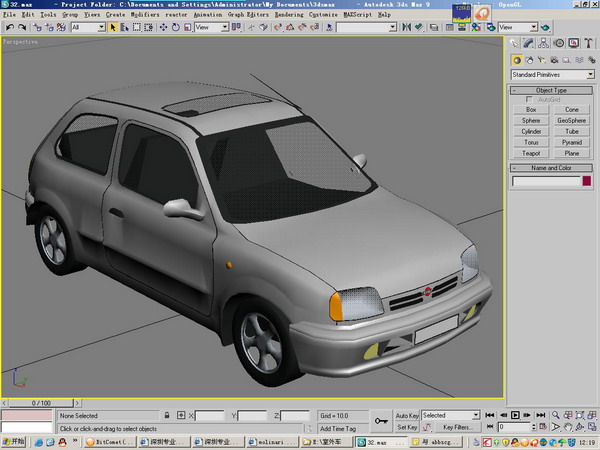Toggle the AutoGrid checkbox
This screenshot has height=450, width=600.
click(x=529, y=100)
